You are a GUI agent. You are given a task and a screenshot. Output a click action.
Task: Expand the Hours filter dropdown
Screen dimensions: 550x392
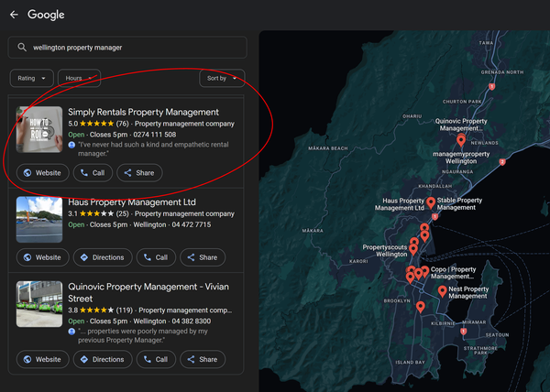coord(79,78)
